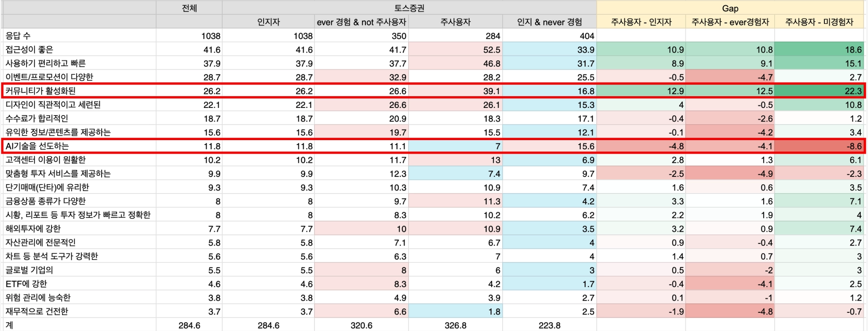Image resolution: width=868 pixels, height=331 pixels.
Task: Select the 전체 column header cell
Action: pos(189,8)
